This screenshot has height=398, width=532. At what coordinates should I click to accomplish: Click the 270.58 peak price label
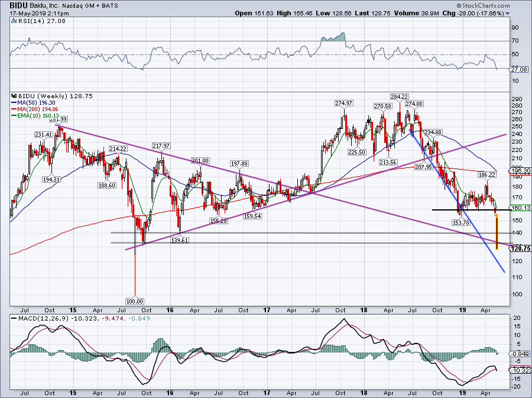(382, 106)
